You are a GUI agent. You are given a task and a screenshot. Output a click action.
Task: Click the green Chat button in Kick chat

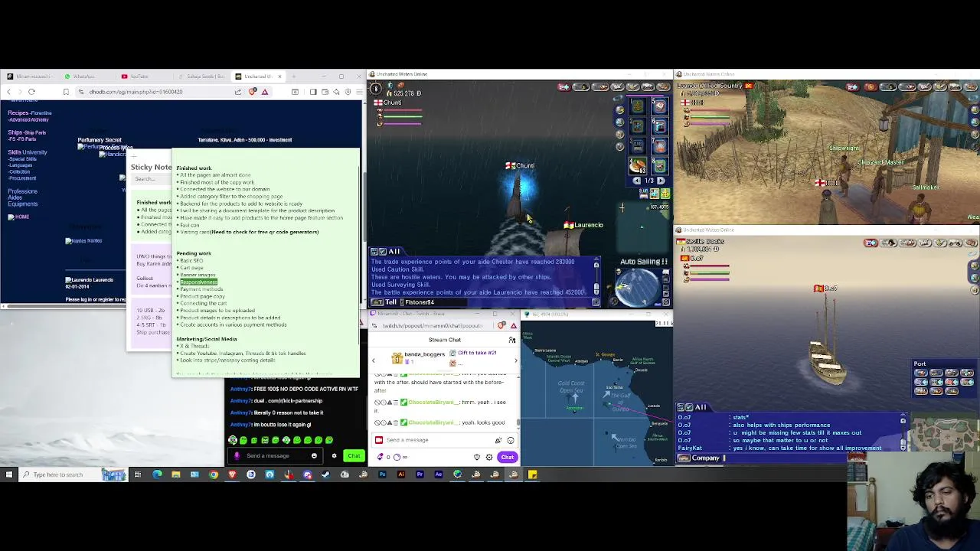pyautogui.click(x=354, y=456)
